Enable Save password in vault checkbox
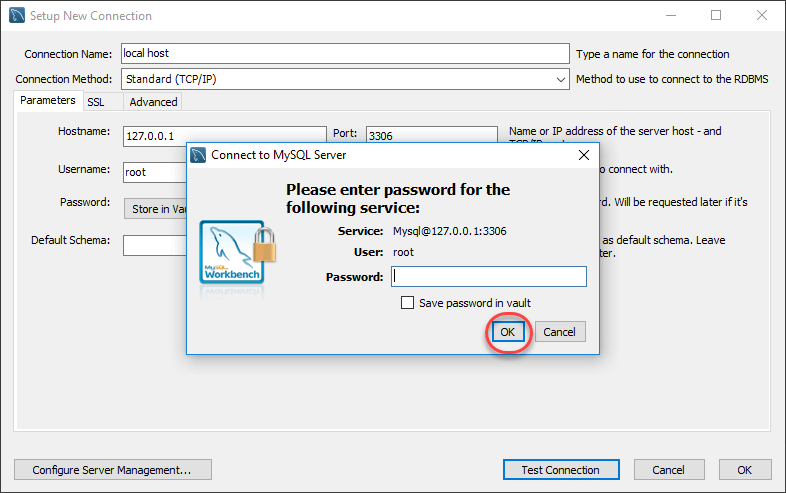786x493 pixels. [x=408, y=303]
